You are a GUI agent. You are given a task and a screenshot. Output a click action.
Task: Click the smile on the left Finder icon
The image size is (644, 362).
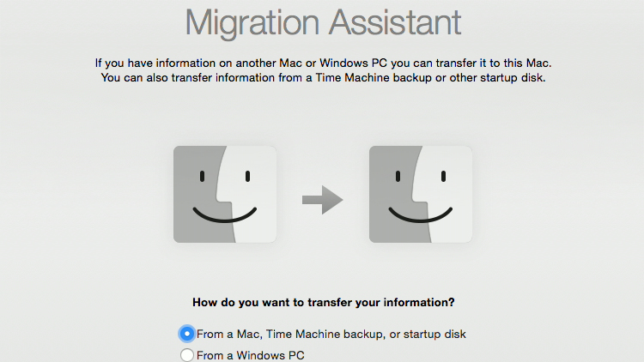[x=225, y=215]
